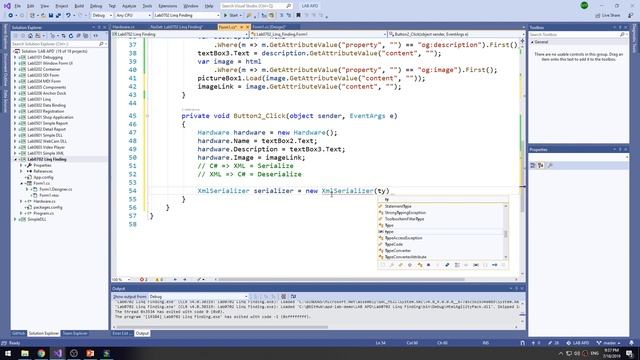Click the errors count icon below the editor

click(143, 279)
